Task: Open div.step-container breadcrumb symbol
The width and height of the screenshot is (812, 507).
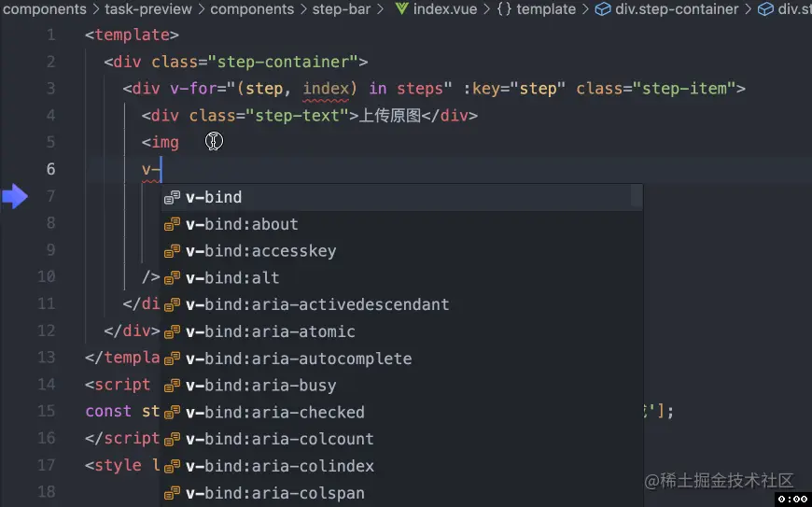Action: coord(677,8)
